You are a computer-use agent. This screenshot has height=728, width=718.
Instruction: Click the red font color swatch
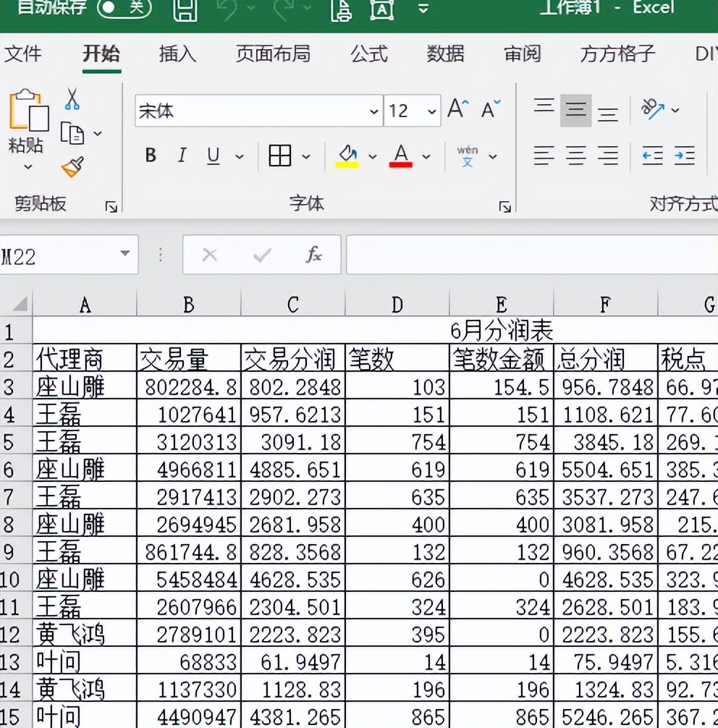[399, 163]
